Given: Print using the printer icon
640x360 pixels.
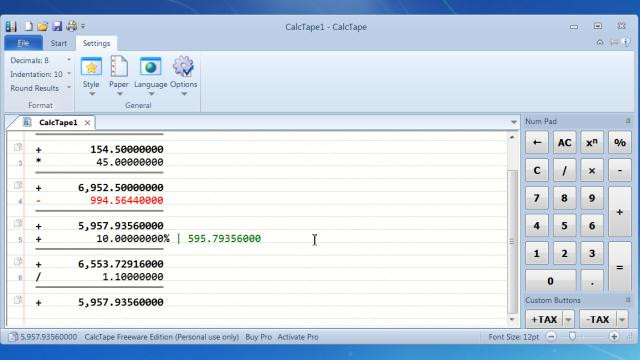Looking at the screenshot, I should click(x=72, y=26).
